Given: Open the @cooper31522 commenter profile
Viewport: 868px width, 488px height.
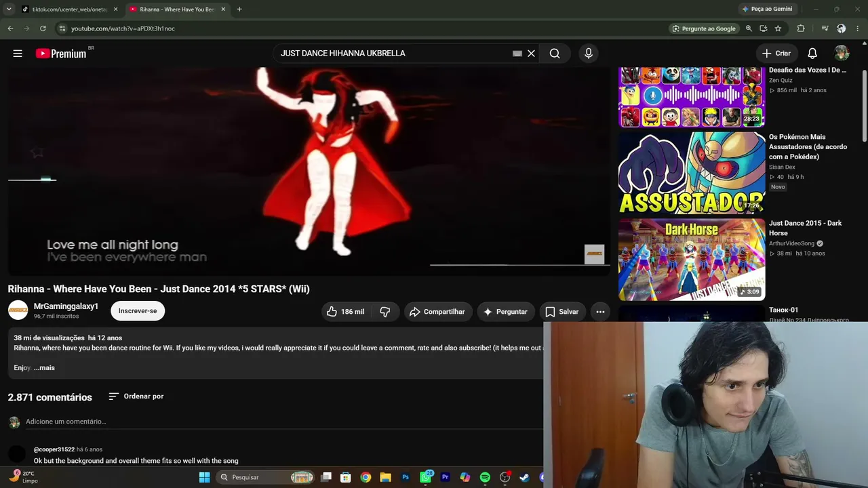Looking at the screenshot, I should click(54, 449).
